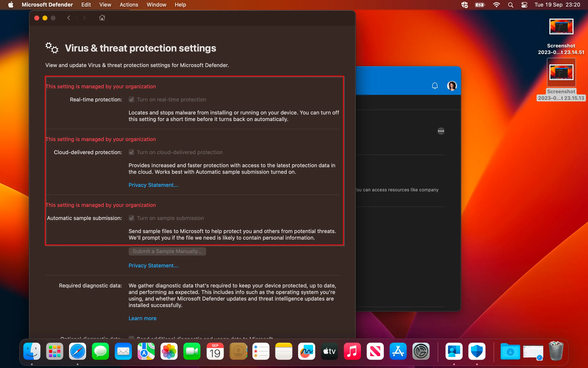Image resolution: width=588 pixels, height=368 pixels.
Task: Show Wi-Fi status in the menu bar
Action: coord(496,5)
